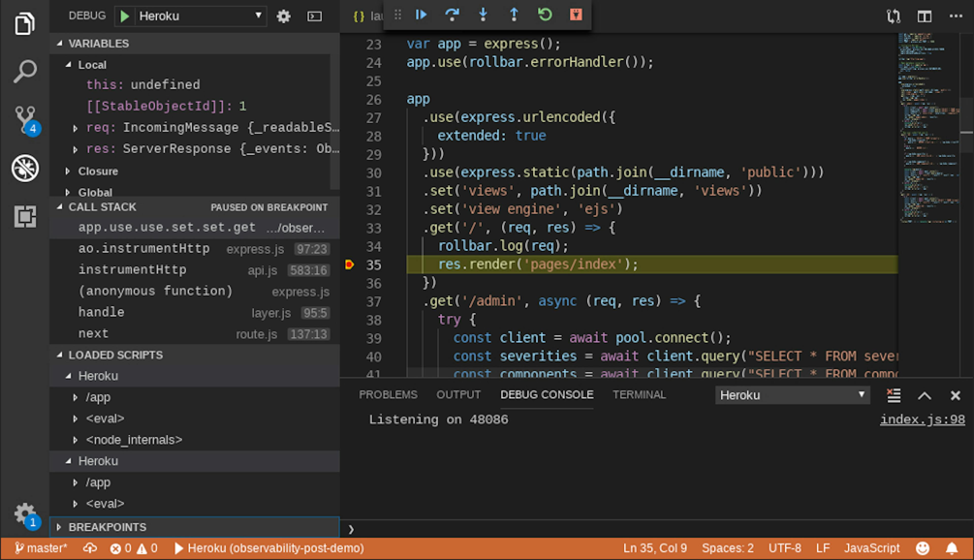The width and height of the screenshot is (974, 560).
Task: Open editor More Actions ellipsis
Action: coord(955,16)
